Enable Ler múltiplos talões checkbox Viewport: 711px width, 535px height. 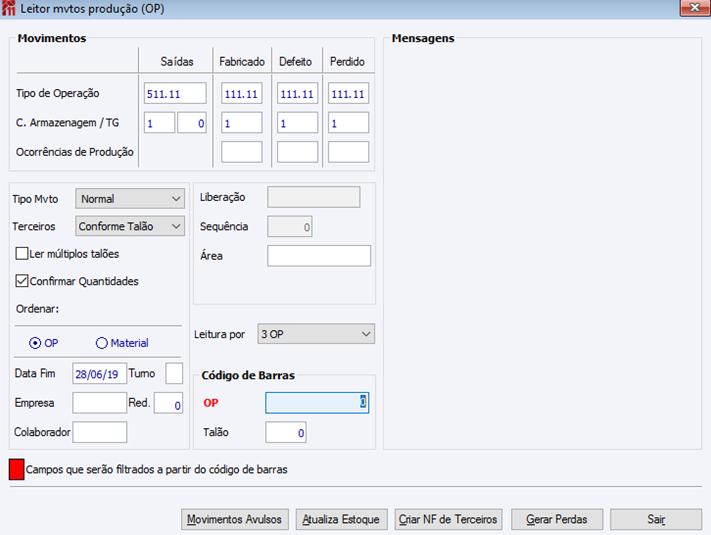[22, 253]
